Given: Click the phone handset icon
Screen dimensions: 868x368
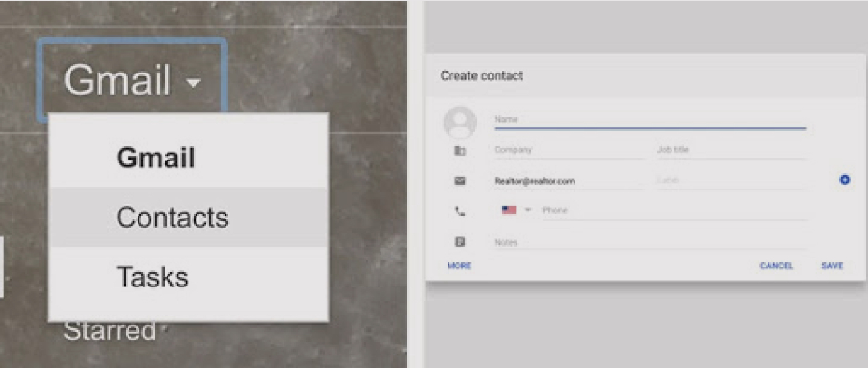Looking at the screenshot, I should click(x=460, y=211).
